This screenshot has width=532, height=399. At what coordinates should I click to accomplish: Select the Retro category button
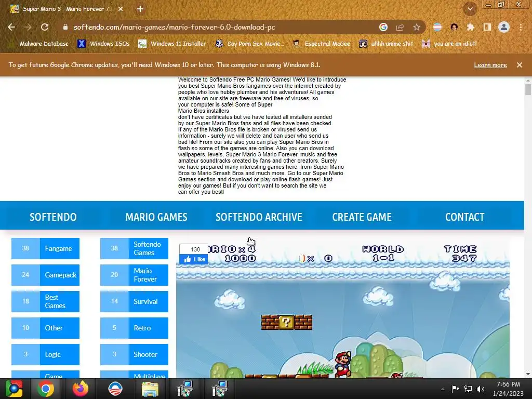point(135,328)
